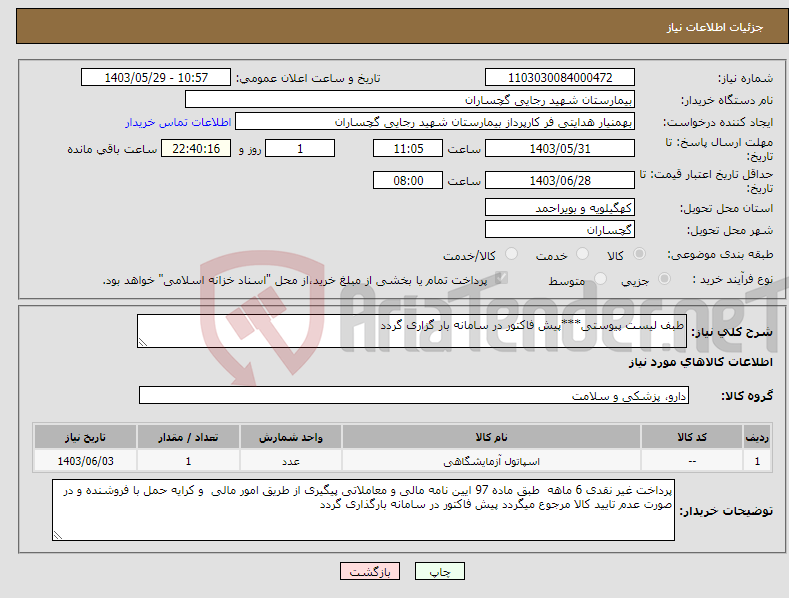Click the بازگشت (back) button
This screenshot has height=598, width=789.
tap(370, 571)
